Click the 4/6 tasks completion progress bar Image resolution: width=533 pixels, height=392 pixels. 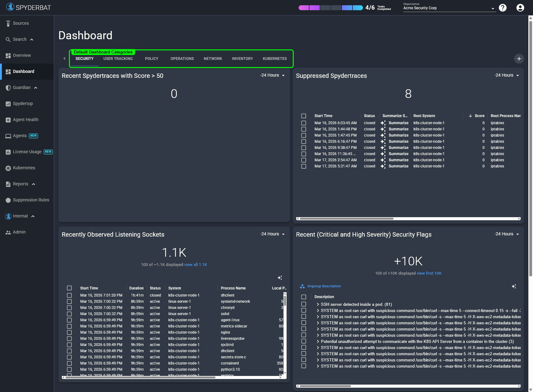[330, 7]
